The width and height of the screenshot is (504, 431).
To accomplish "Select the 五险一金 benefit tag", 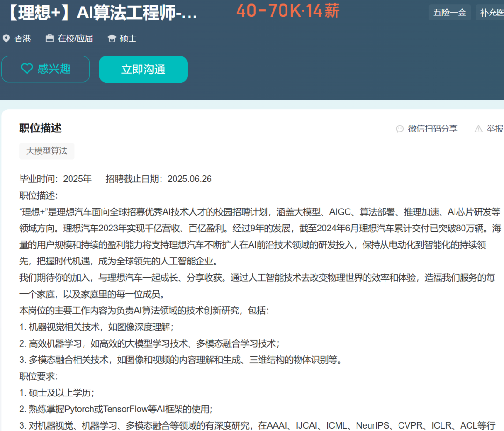I will (x=449, y=13).
